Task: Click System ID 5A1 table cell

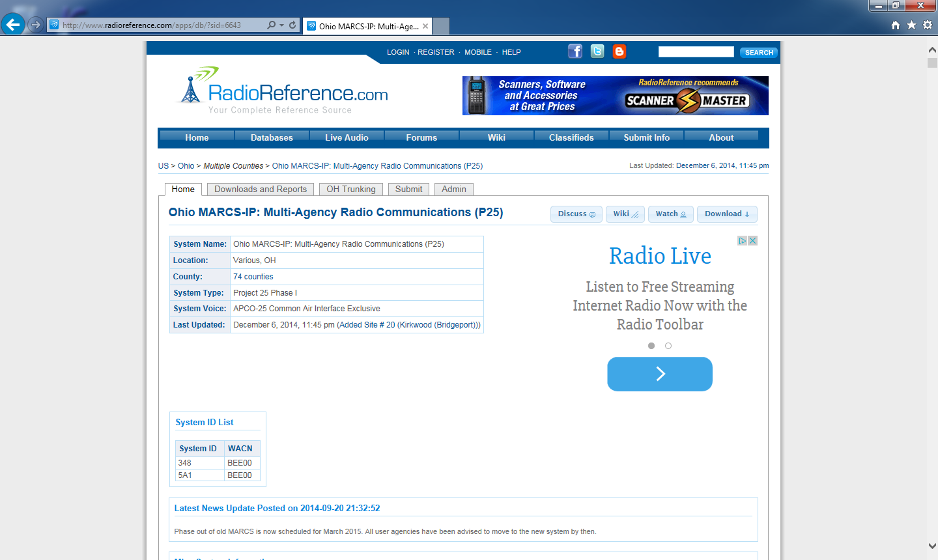Action: (x=199, y=475)
